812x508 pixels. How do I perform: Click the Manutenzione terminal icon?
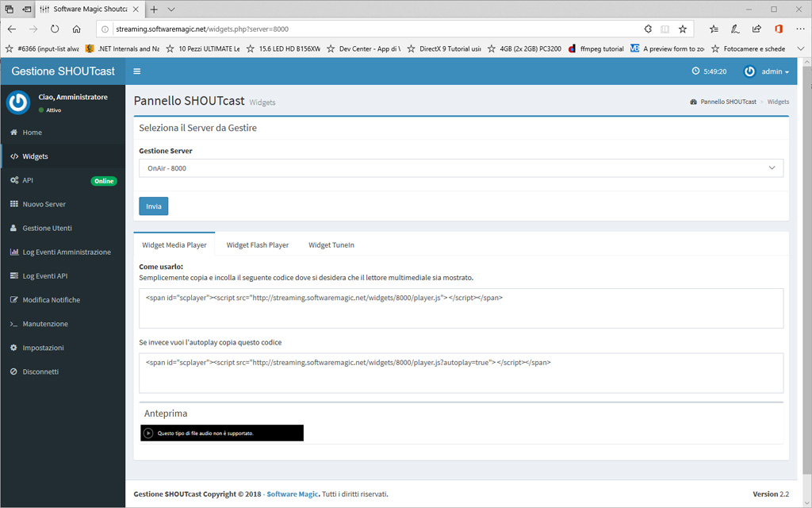tap(14, 324)
